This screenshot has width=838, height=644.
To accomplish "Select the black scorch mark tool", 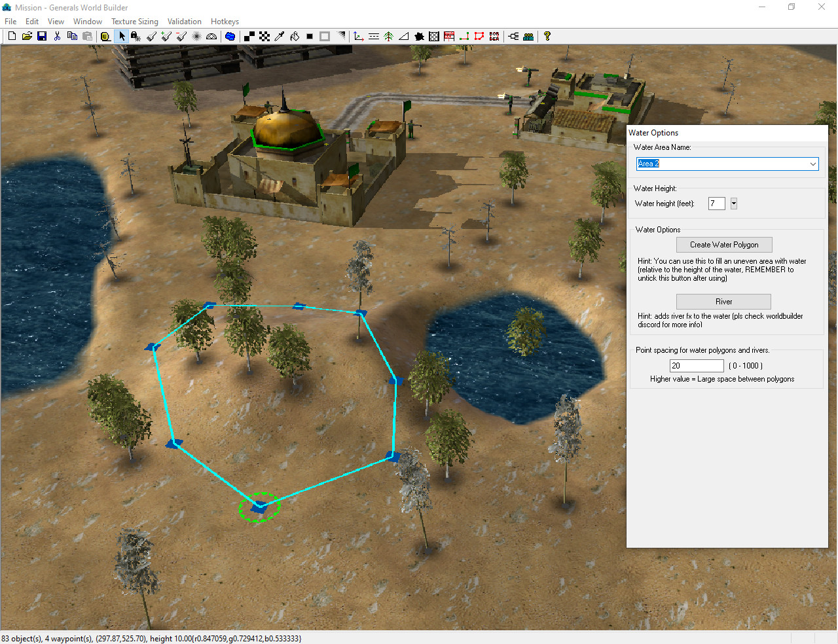I will click(419, 36).
